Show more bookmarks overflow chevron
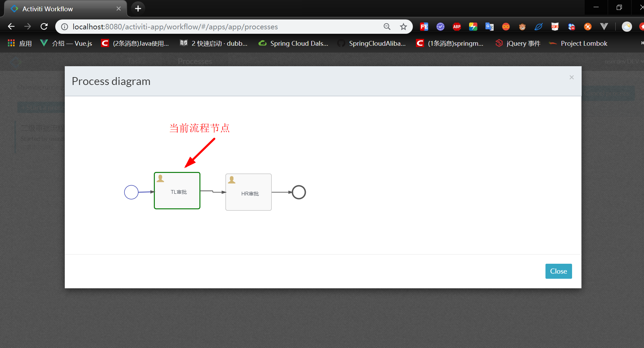This screenshot has height=348, width=644. tap(642, 43)
